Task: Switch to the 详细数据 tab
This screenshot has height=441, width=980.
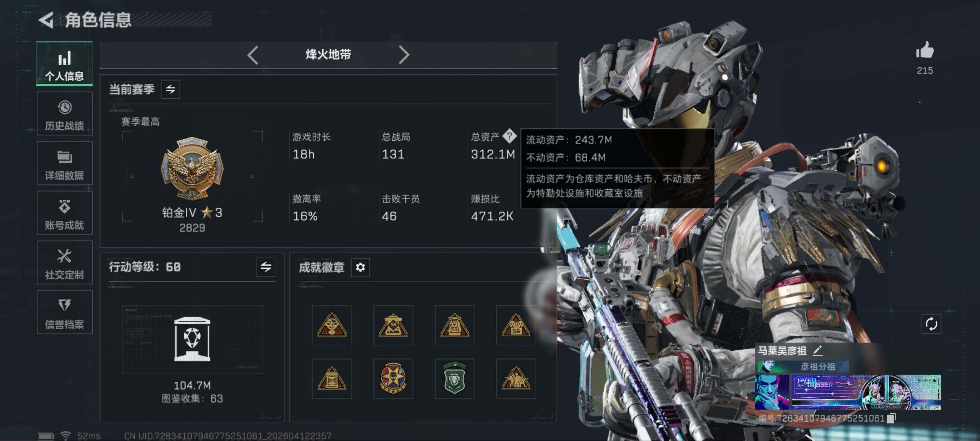Action: (65, 163)
